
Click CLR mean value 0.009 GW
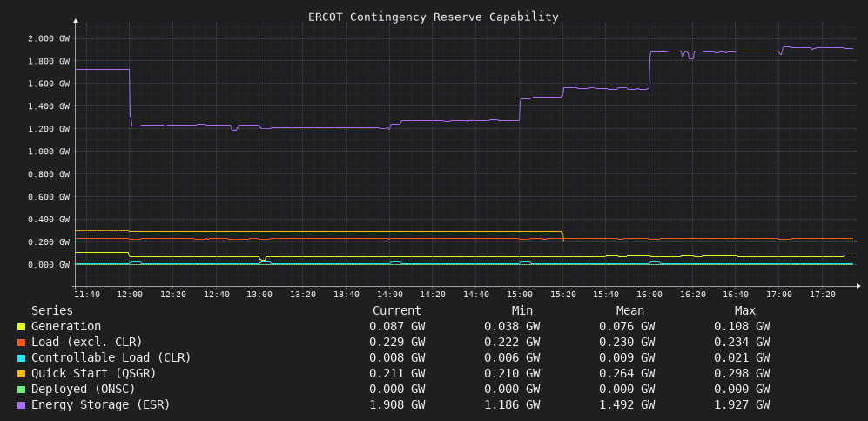(x=627, y=358)
